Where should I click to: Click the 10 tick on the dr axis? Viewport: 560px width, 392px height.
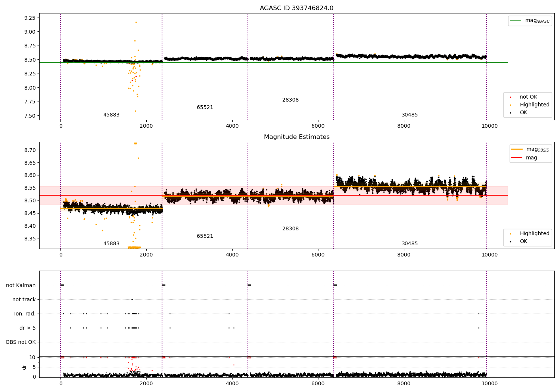click(32, 358)
